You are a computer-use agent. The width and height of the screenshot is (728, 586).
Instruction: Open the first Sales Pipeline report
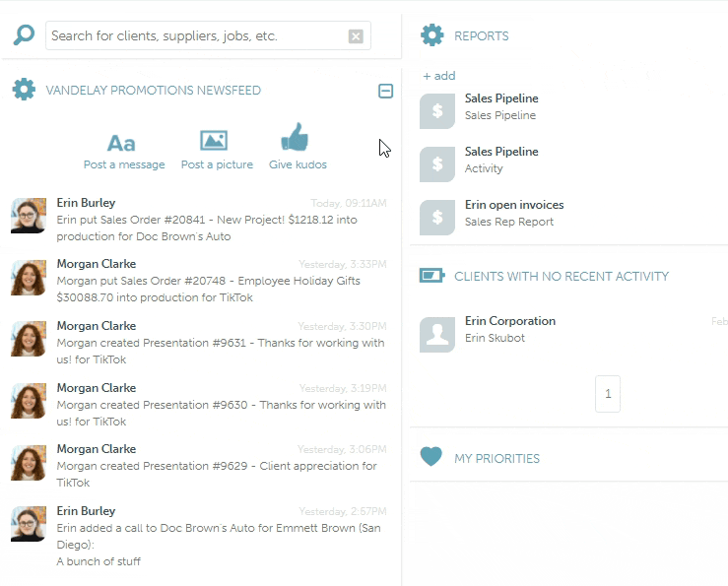(x=501, y=98)
